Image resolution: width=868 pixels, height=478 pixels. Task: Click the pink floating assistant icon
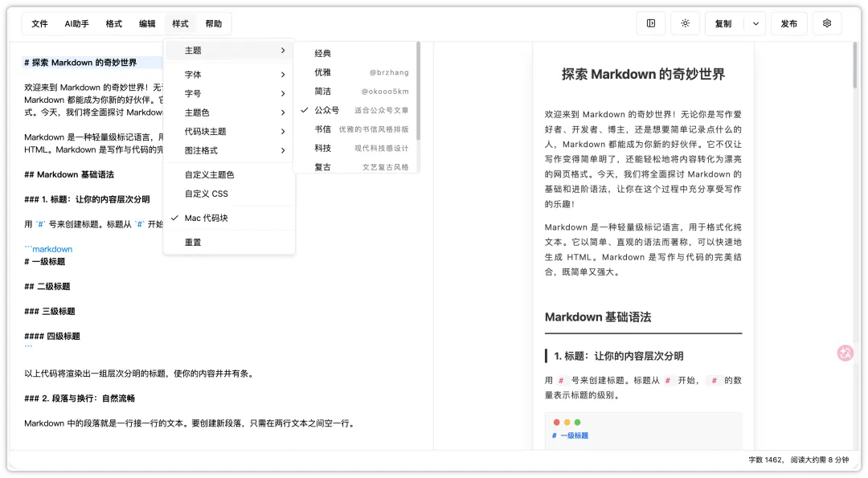click(845, 353)
